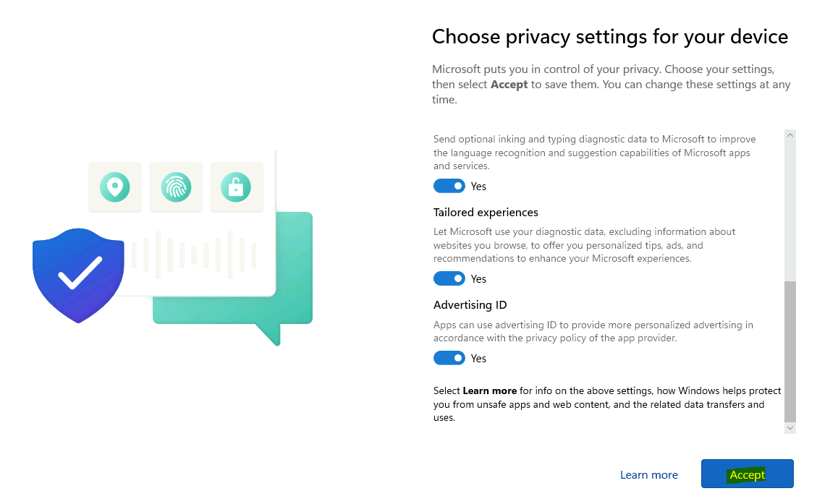Click the audio waveform bars graphic
This screenshot has width=817, height=504.
click(194, 255)
